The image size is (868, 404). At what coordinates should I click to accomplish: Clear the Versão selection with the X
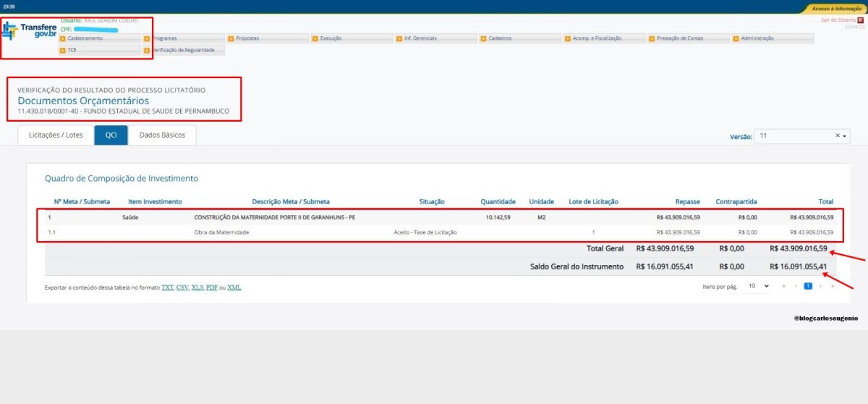coord(837,135)
